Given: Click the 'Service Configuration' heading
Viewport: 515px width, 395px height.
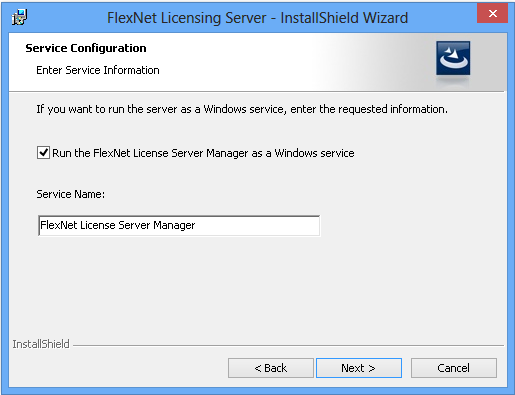Looking at the screenshot, I should [86, 48].
